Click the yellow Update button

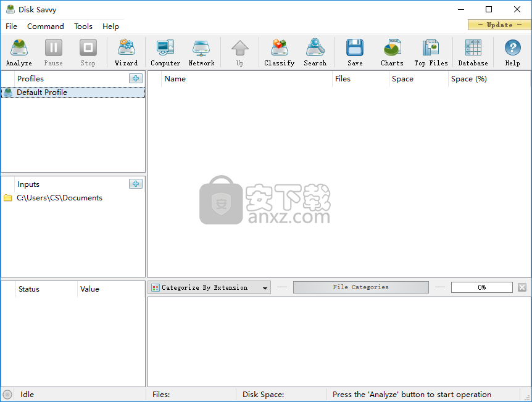(x=499, y=25)
